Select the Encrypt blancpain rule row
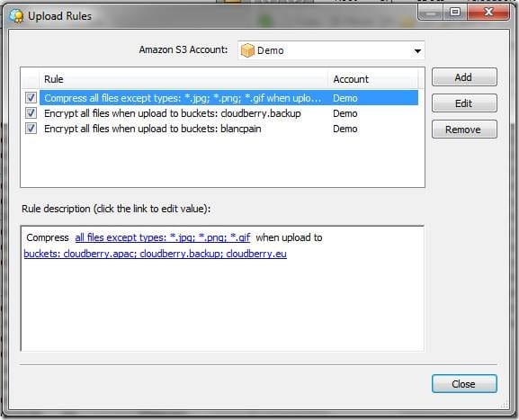 coord(228,129)
